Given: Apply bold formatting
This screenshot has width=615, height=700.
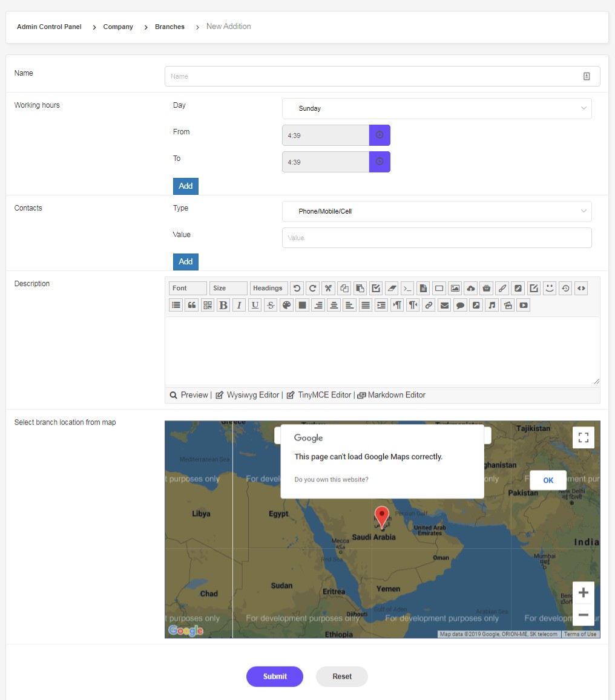Looking at the screenshot, I should tap(223, 306).
